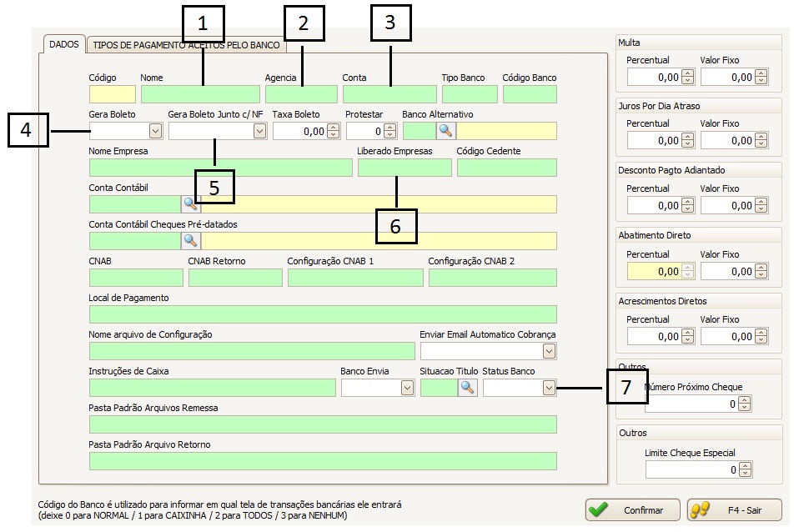This screenshot has height=532, width=794.
Task: Increase the Taxa Boleto value with up arrow
Action: click(x=334, y=128)
